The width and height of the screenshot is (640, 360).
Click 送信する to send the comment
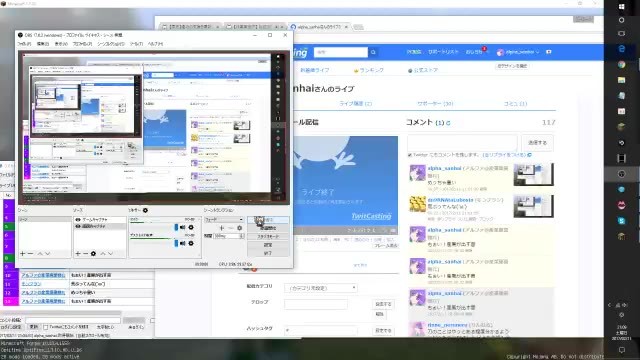537,143
